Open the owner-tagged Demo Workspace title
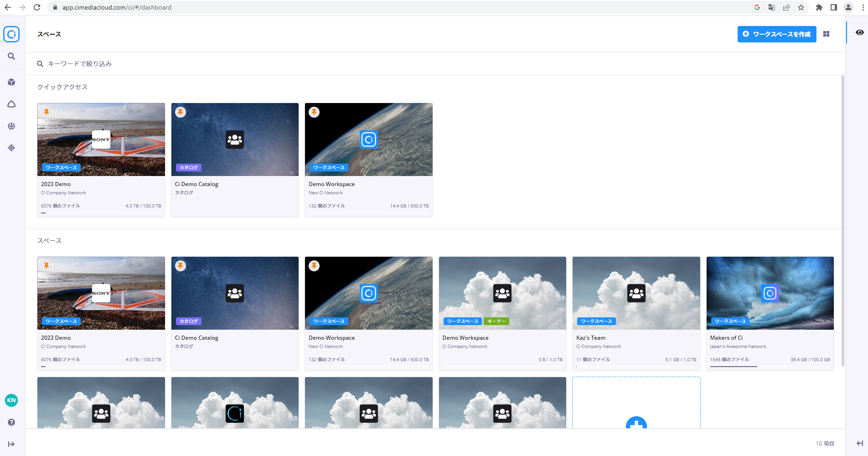 (x=465, y=338)
